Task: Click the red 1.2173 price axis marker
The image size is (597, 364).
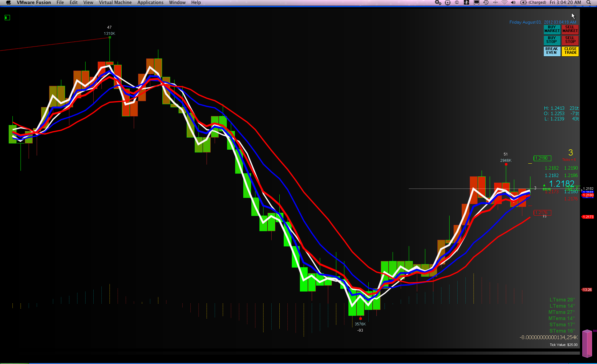Action: (x=588, y=217)
